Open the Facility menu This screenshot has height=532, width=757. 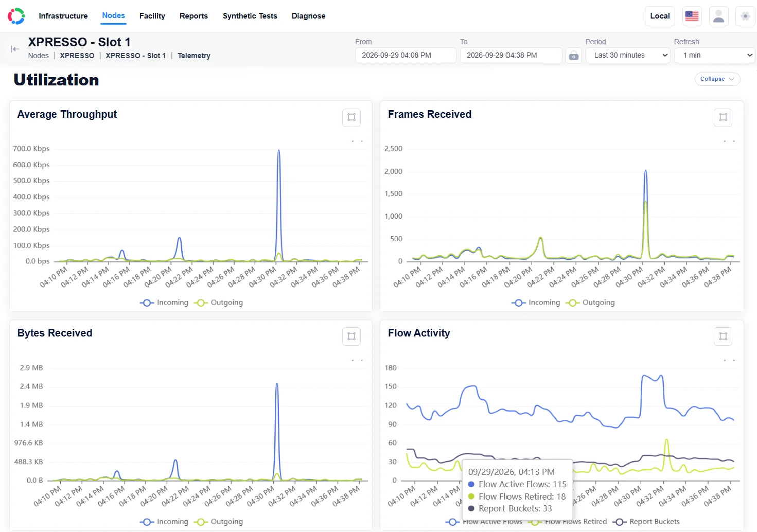pos(152,16)
